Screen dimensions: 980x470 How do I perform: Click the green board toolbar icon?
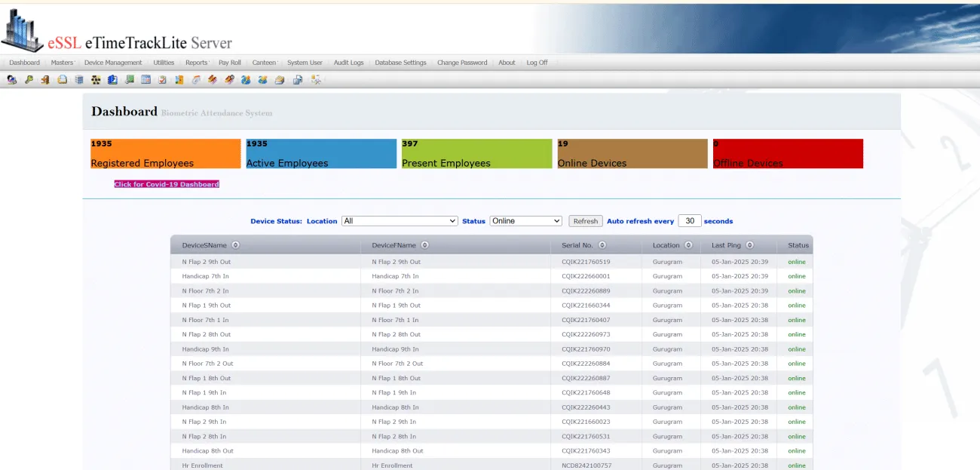(x=130, y=79)
